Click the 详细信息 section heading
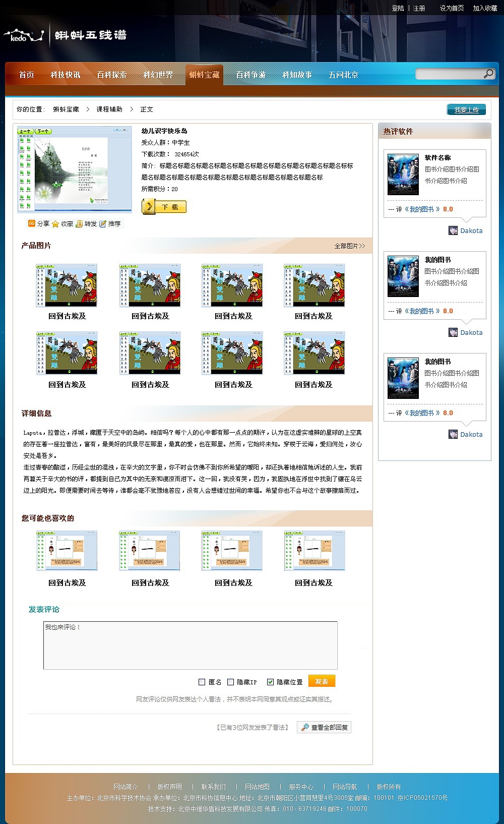The height and width of the screenshot is (824, 504). (36, 413)
